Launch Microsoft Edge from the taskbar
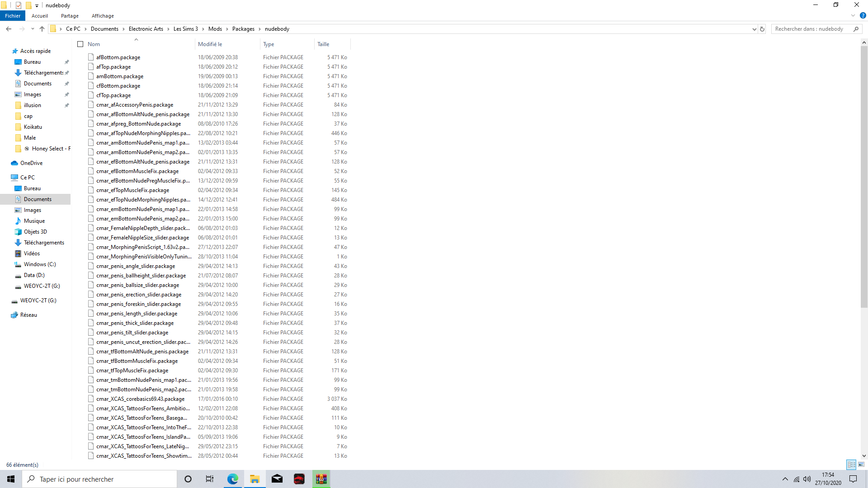This screenshot has height=488, width=868. tap(232, 479)
